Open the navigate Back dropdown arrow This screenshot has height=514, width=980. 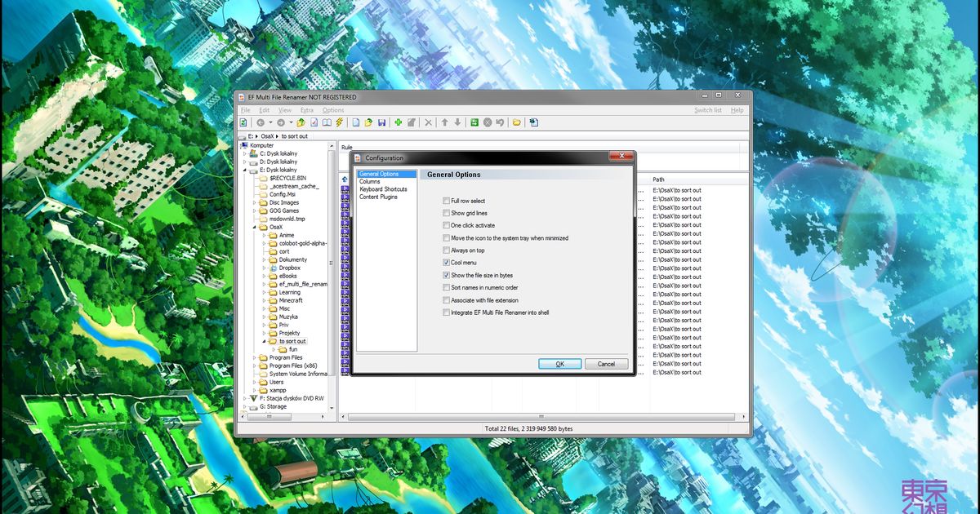pos(269,122)
